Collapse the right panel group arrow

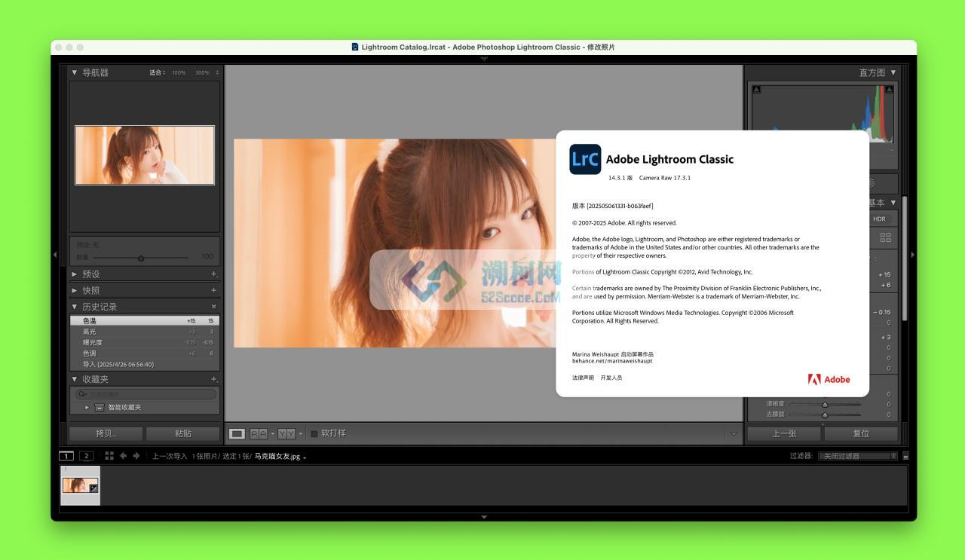913,255
